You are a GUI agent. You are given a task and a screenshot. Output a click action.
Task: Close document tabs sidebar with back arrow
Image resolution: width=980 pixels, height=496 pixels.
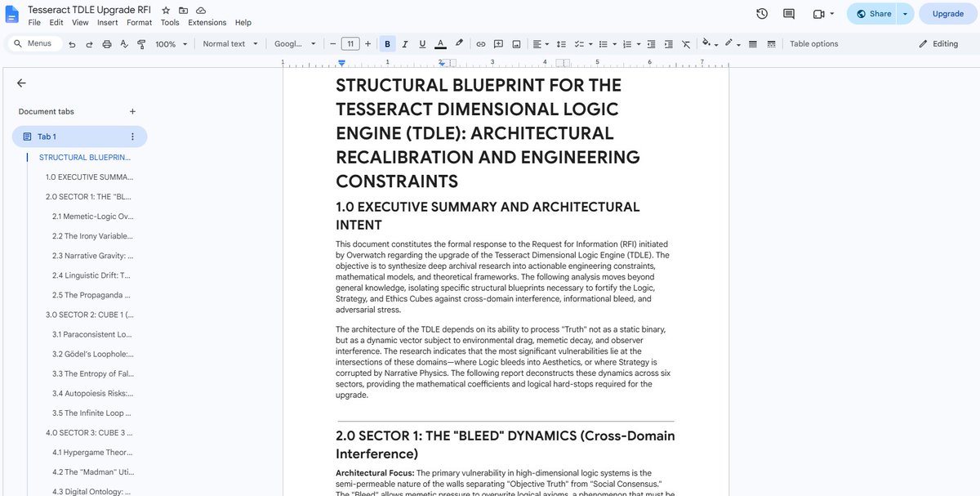21,83
